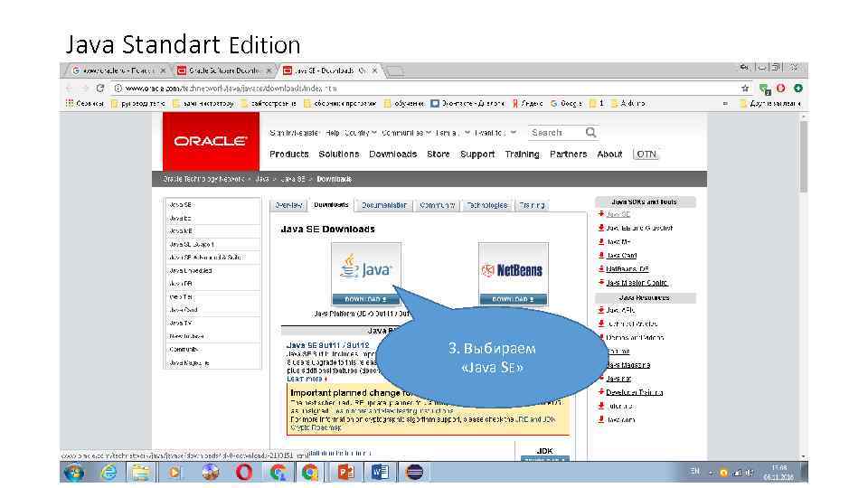The image size is (868, 488).
Task: Close the Oracle Software Downloads tab
Action: point(269,70)
